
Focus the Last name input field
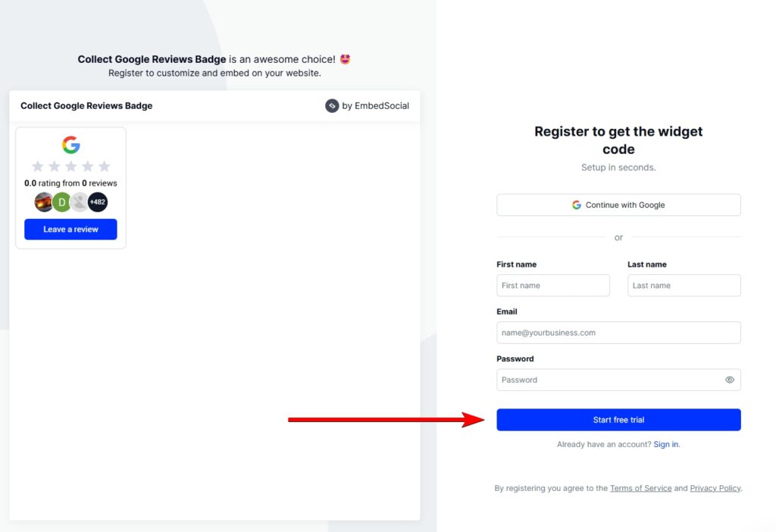coord(684,286)
